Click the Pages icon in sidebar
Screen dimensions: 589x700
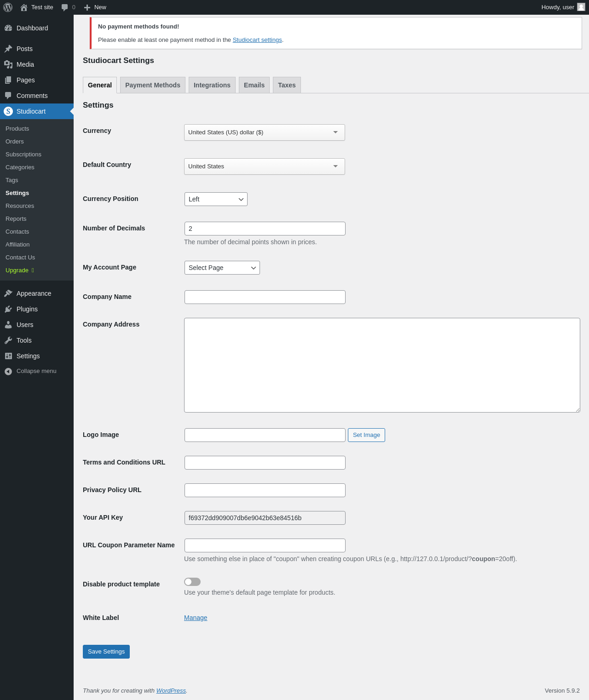[x=8, y=80]
